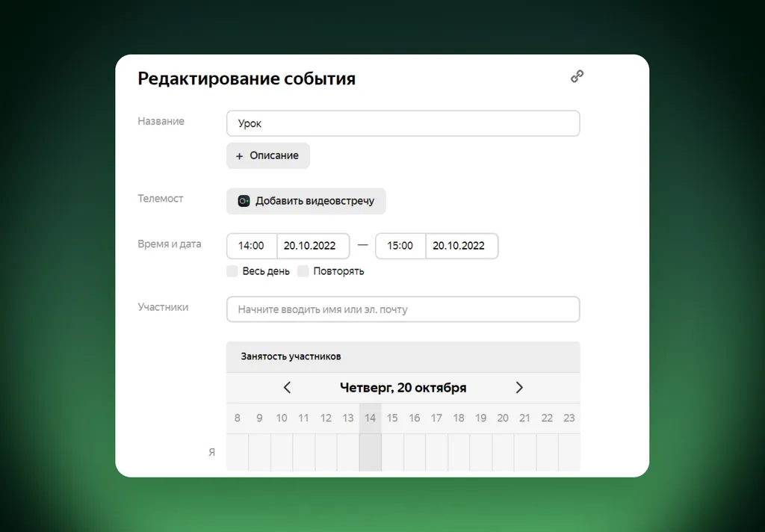The height and width of the screenshot is (532, 765).
Task: Click the Время и дата label
Action: coord(170,244)
